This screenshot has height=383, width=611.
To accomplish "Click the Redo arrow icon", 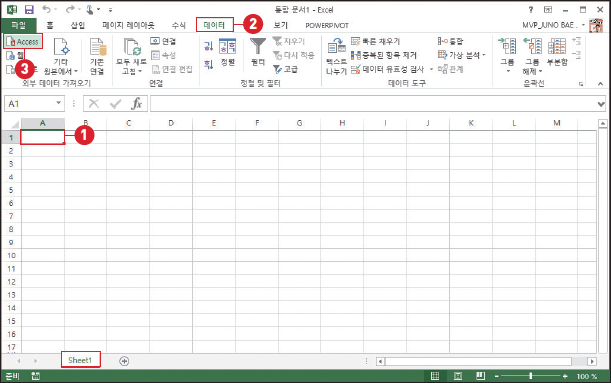I will click(70, 9).
